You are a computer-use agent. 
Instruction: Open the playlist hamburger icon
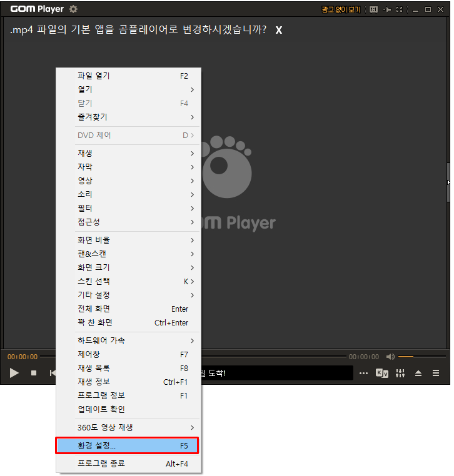pos(436,373)
